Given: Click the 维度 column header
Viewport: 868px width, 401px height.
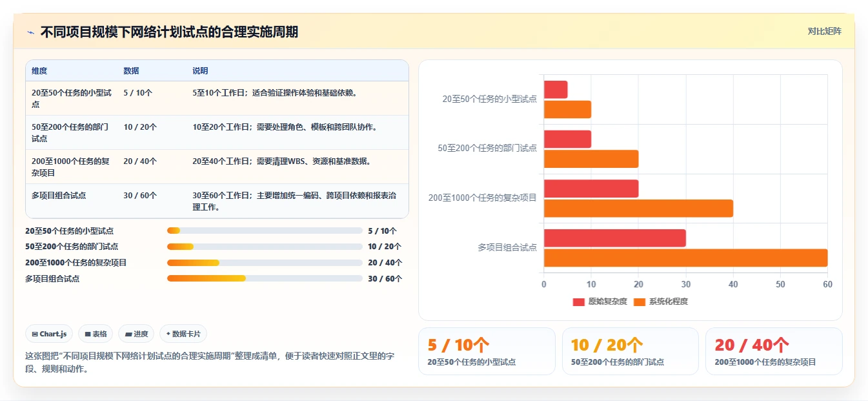Looking at the screenshot, I should click(39, 71).
